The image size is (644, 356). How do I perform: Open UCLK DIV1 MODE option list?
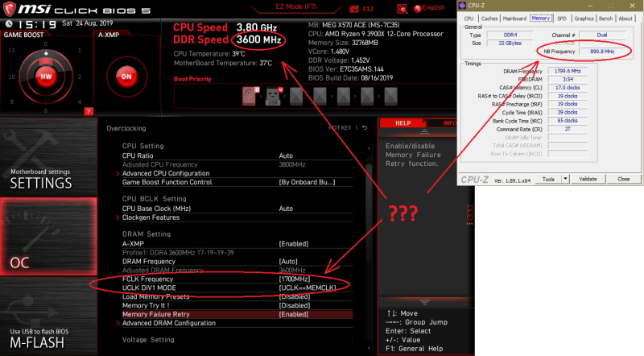(x=308, y=288)
